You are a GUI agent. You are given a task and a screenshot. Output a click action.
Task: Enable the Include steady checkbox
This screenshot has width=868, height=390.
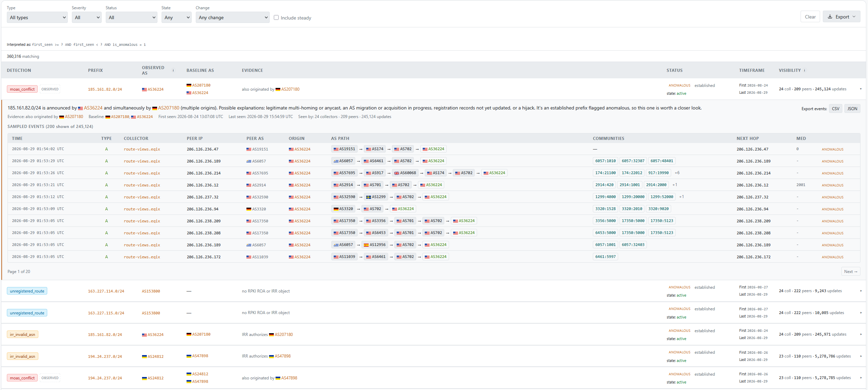pyautogui.click(x=276, y=17)
